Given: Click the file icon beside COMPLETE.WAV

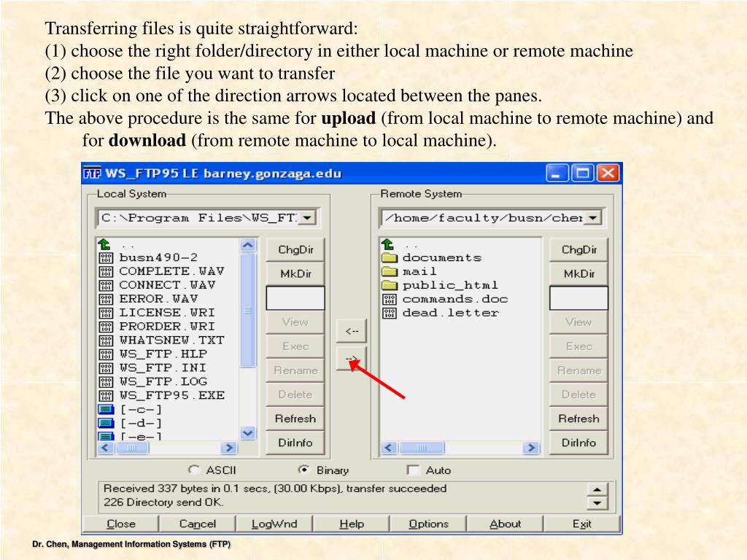Looking at the screenshot, I should point(106,272).
